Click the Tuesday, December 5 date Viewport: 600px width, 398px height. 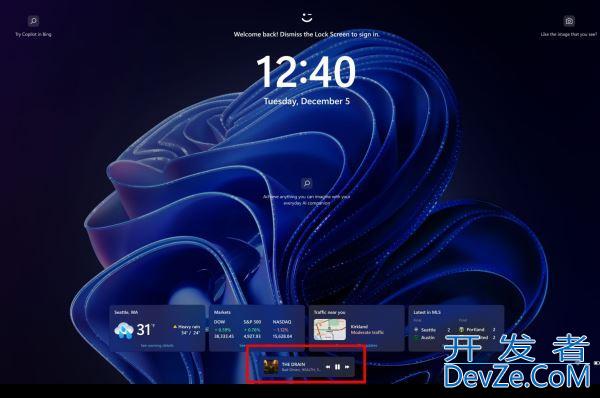click(x=307, y=101)
